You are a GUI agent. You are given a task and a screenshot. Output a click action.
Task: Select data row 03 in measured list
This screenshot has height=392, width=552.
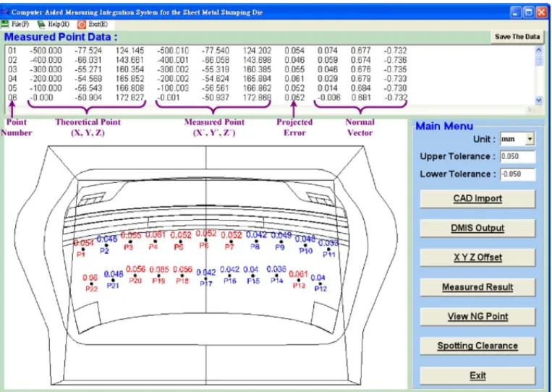pos(207,69)
